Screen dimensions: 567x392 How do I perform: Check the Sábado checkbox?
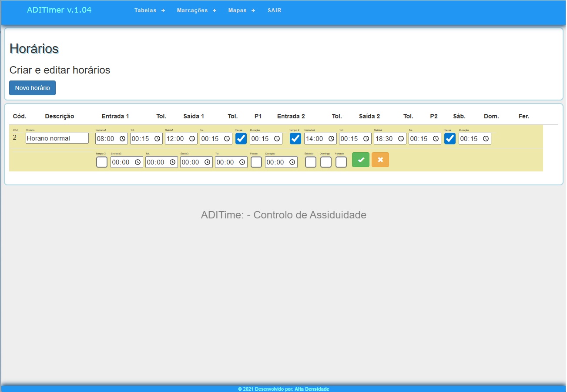pyautogui.click(x=311, y=162)
